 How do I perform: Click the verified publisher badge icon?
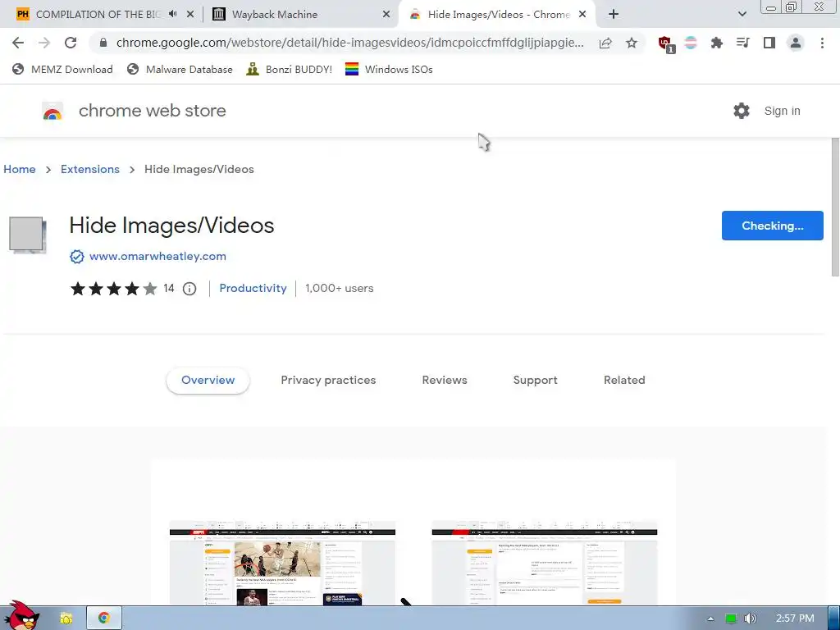[77, 257]
